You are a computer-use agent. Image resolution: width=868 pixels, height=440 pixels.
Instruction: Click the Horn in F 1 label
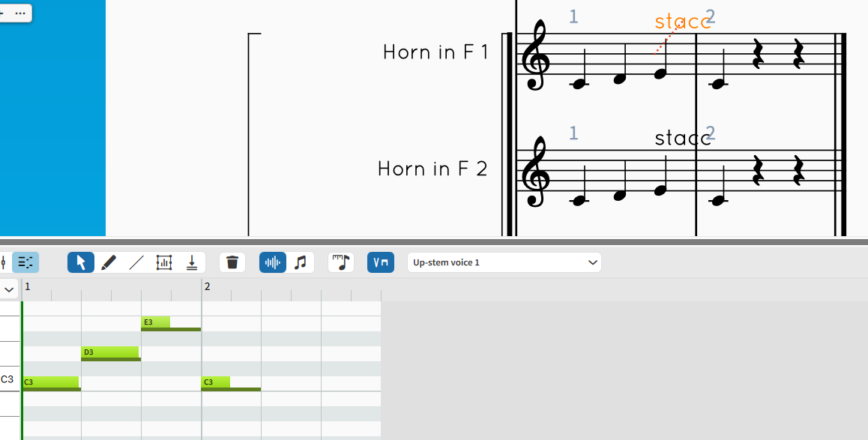pos(435,52)
